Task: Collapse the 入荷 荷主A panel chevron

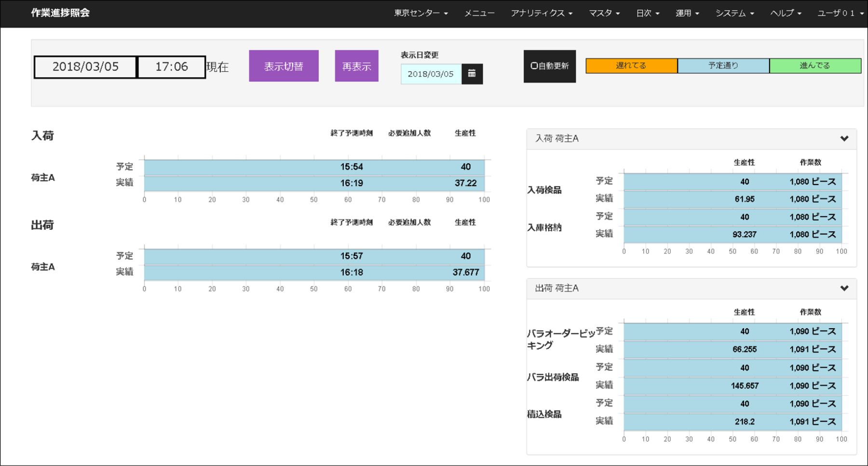Action: tap(844, 139)
